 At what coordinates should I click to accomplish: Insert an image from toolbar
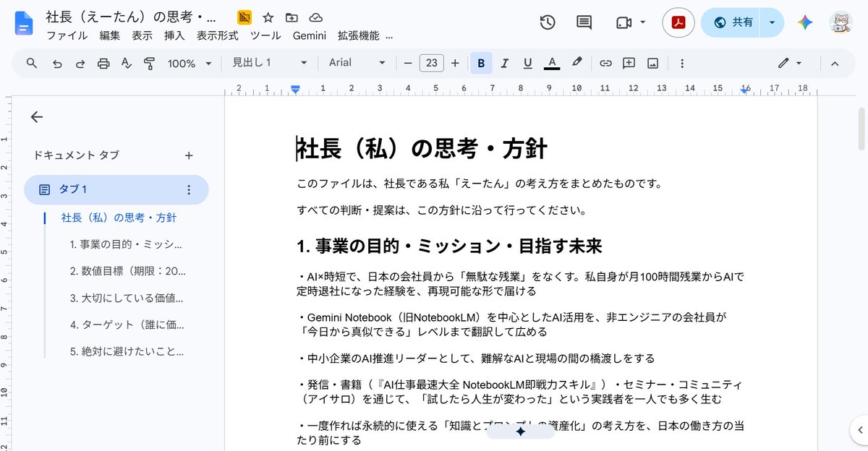[652, 63]
